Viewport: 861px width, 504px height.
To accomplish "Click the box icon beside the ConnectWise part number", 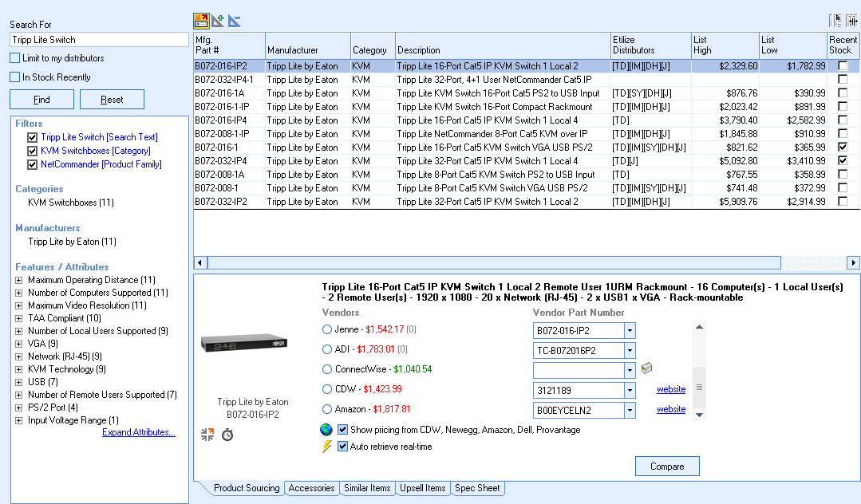I will pyautogui.click(x=647, y=369).
